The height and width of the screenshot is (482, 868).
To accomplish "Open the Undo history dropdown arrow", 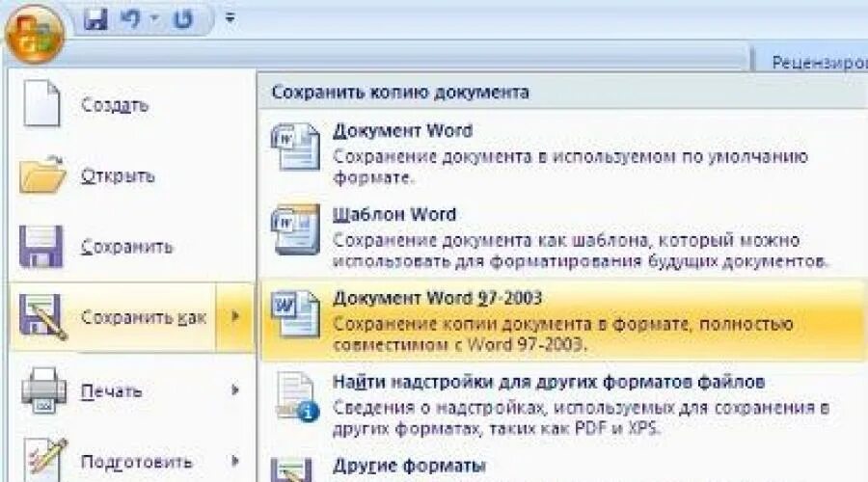I will click(x=154, y=19).
